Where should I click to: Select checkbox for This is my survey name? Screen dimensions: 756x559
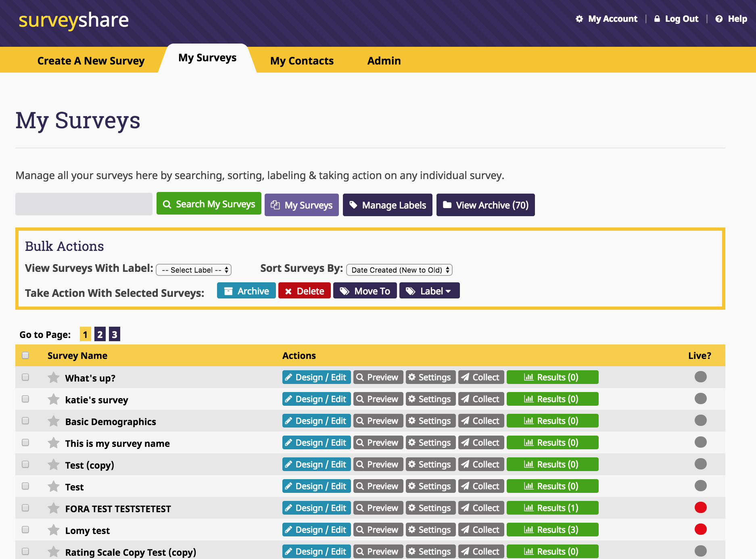tap(25, 442)
